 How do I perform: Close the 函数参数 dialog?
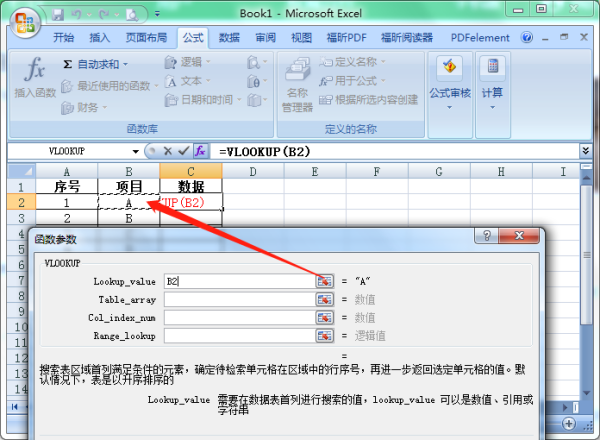(x=519, y=236)
